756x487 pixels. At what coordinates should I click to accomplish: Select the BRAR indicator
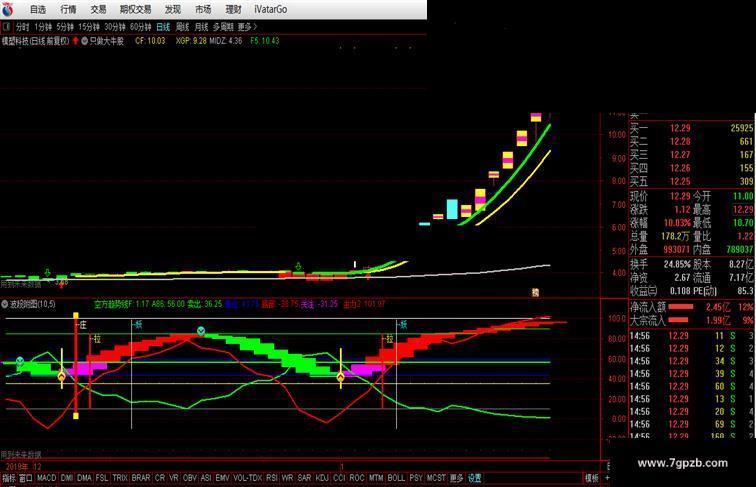141,478
